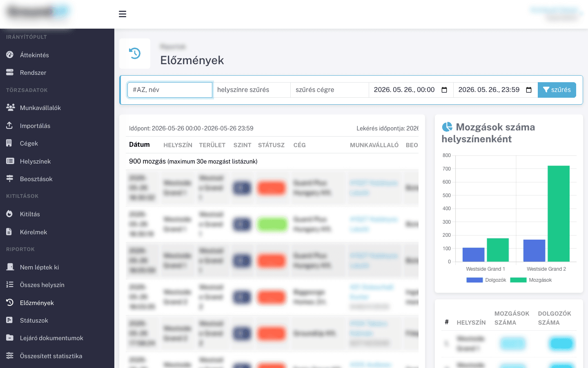This screenshot has height=368, width=588.
Task: Click the TERÜLET column header
Action: 212,145
